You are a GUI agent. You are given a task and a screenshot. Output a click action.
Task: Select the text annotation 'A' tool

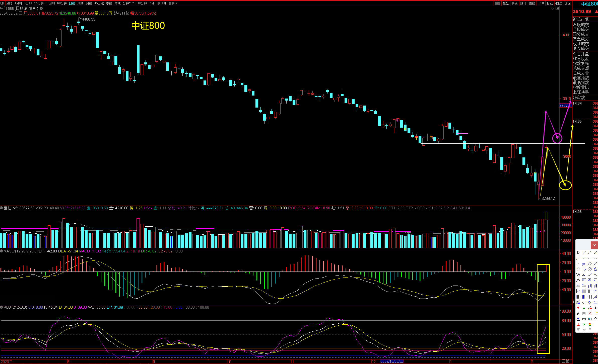pos(595,308)
